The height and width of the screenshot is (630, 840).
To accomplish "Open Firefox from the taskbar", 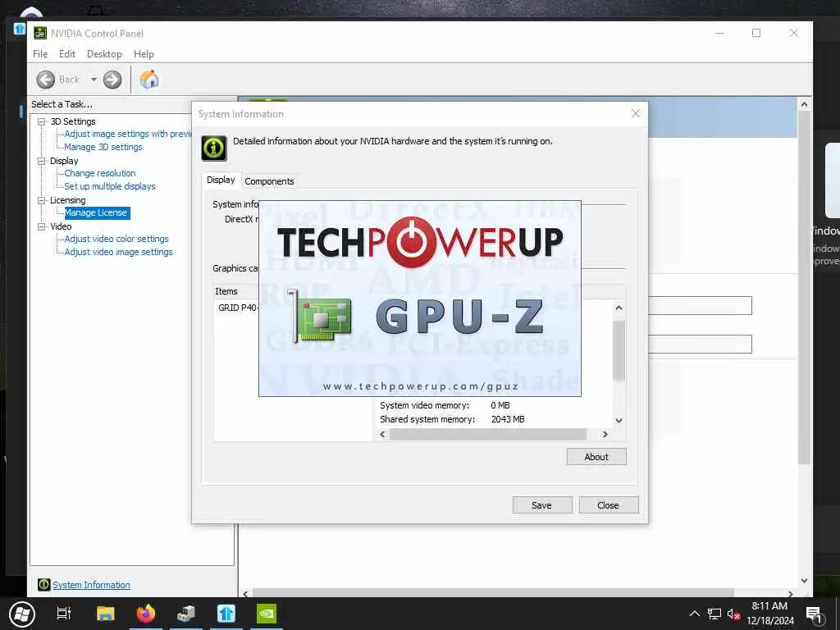I will coord(146,614).
